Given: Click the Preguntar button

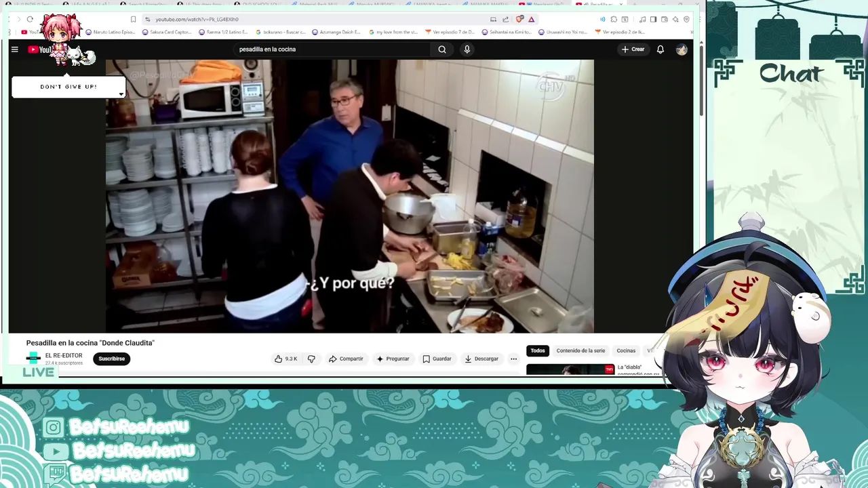Looking at the screenshot, I should [393, 359].
